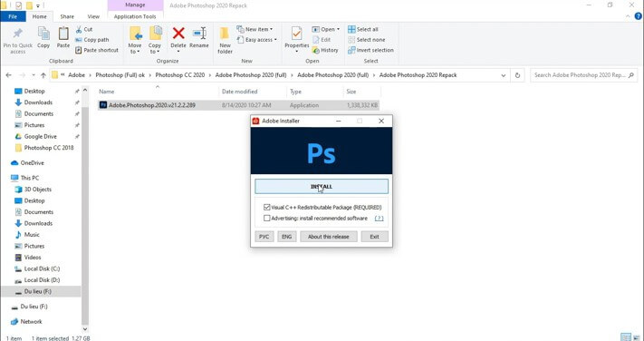Select Copy path in Clipboard group
This screenshot has width=644, height=341.
[92, 40]
